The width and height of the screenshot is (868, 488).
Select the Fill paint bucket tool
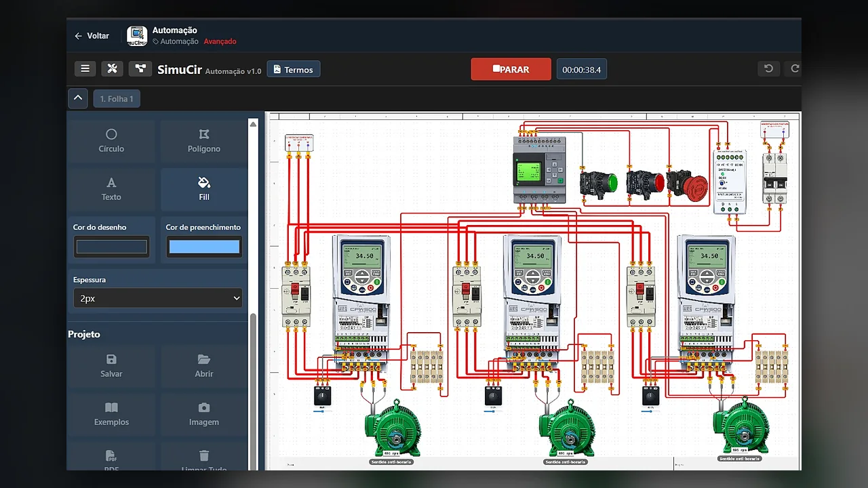pyautogui.click(x=204, y=189)
